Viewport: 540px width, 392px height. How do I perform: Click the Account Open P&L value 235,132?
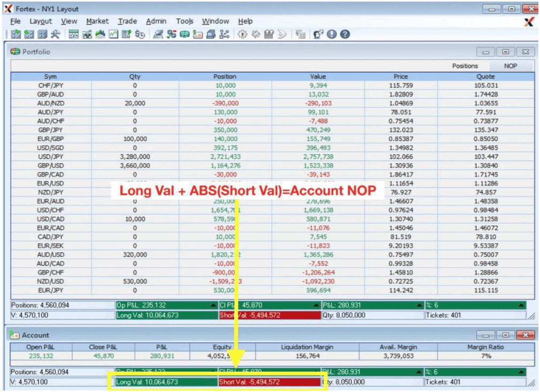click(x=41, y=356)
